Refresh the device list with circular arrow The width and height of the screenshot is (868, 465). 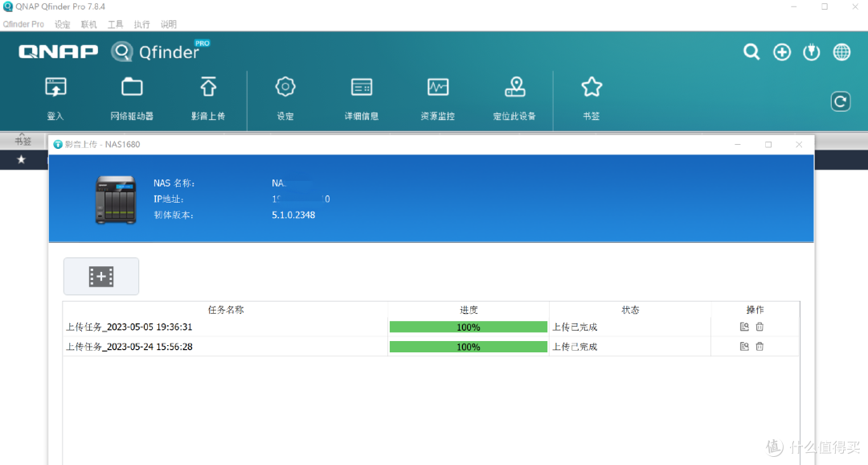click(841, 101)
